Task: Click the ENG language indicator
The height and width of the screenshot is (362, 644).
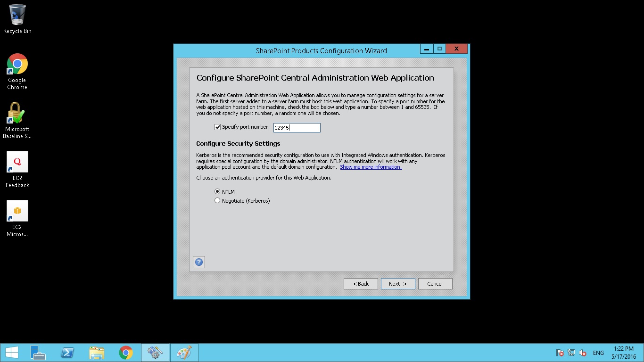Action: click(598, 352)
